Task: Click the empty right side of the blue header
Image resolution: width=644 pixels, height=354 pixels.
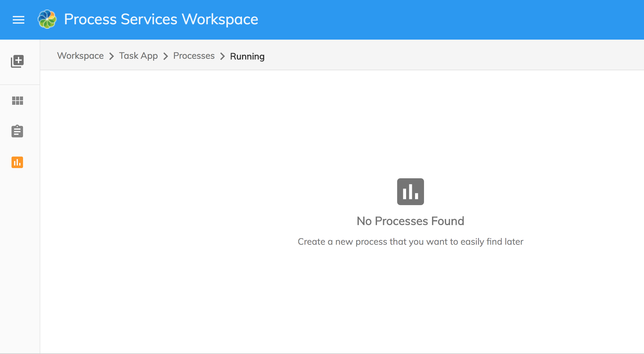Action: pos(480,19)
